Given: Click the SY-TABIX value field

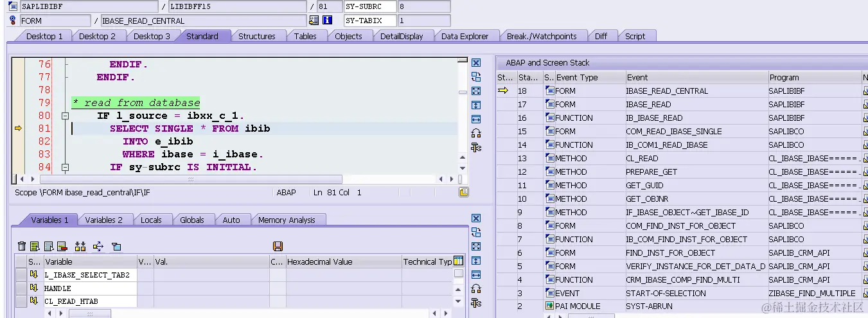Looking at the screenshot, I should (423, 21).
